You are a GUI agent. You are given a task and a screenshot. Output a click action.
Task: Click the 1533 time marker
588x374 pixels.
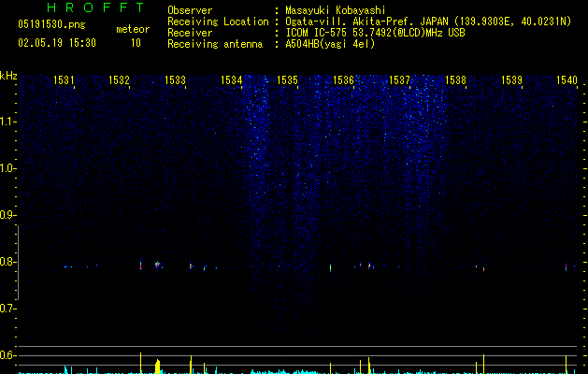click(x=175, y=79)
